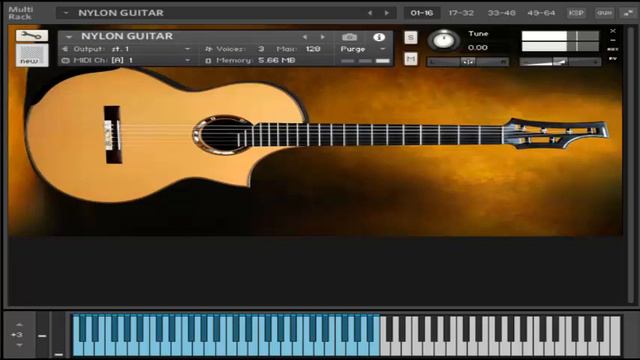Click the Memory chip icon
The width and height of the screenshot is (640, 360).
coord(209,60)
